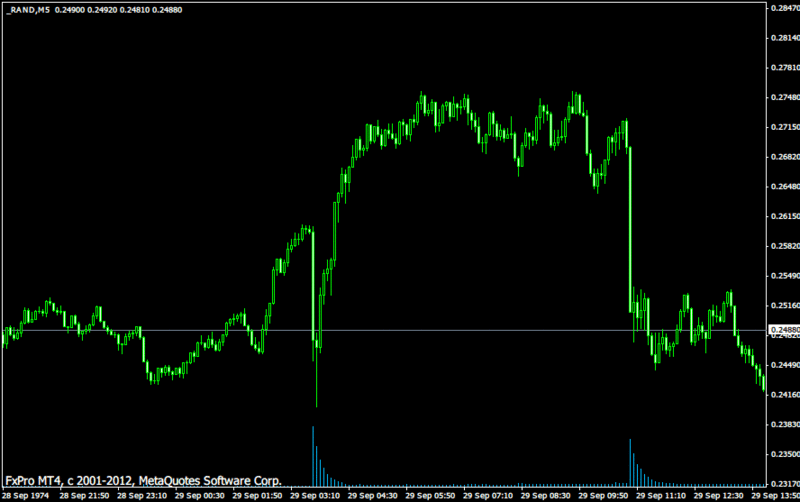
Task: Click the 29 Sep 09:50 time label
Action: [x=603, y=496]
